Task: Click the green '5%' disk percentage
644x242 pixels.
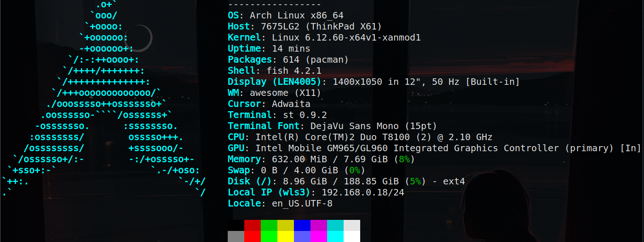Action: (415, 181)
